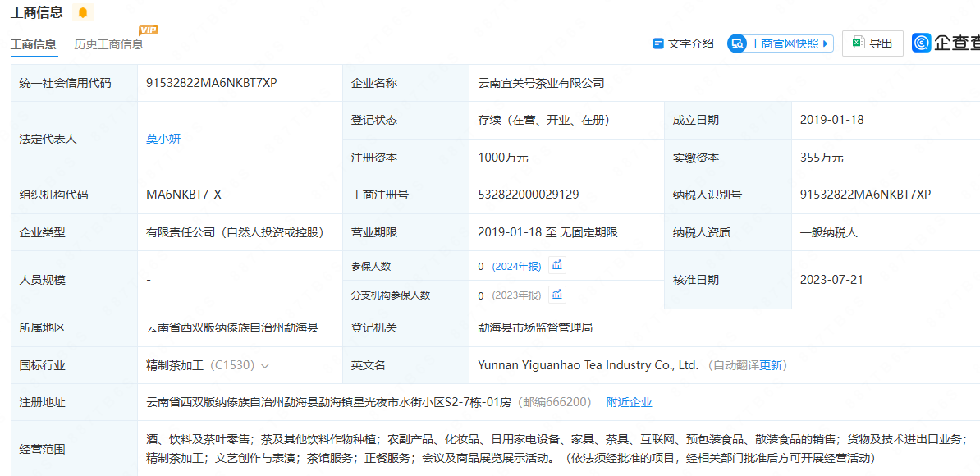980x476 pixels.
Task: Click the credit code 91532822MA6NKBT7XP
Action: pos(211,83)
